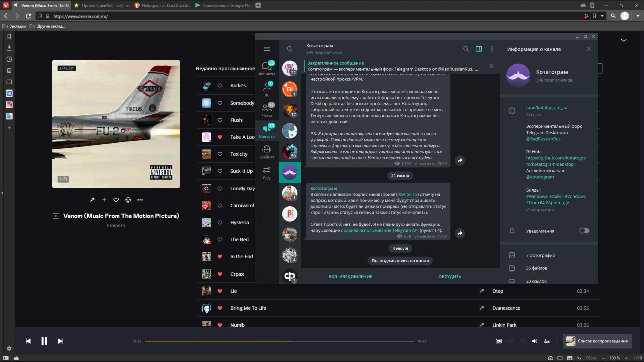Like the song Somebody
The width and height of the screenshot is (644, 362).
pyautogui.click(x=220, y=103)
